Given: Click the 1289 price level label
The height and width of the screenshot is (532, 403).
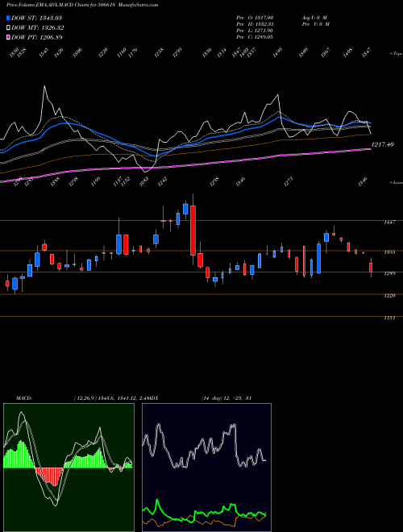Looking at the screenshot, I should 389,273.
